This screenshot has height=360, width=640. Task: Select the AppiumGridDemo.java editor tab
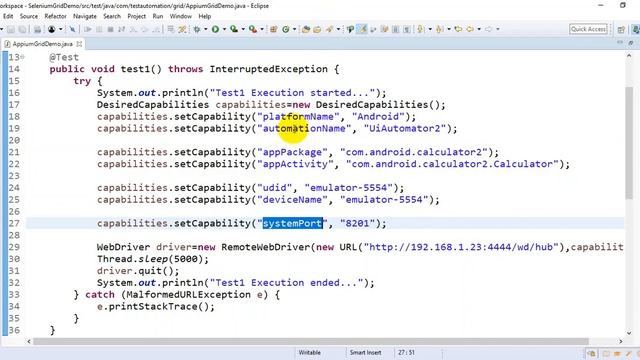coord(42,44)
